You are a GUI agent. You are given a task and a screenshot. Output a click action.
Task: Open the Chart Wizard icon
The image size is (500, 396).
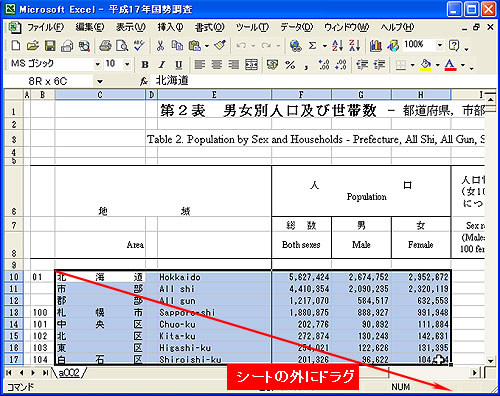[376, 45]
